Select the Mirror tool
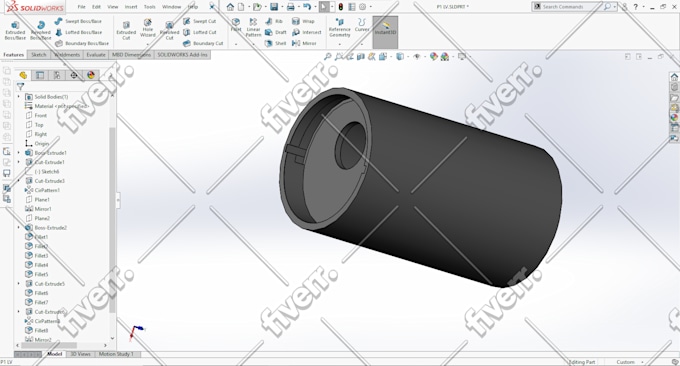The image size is (680, 366). 304,44
